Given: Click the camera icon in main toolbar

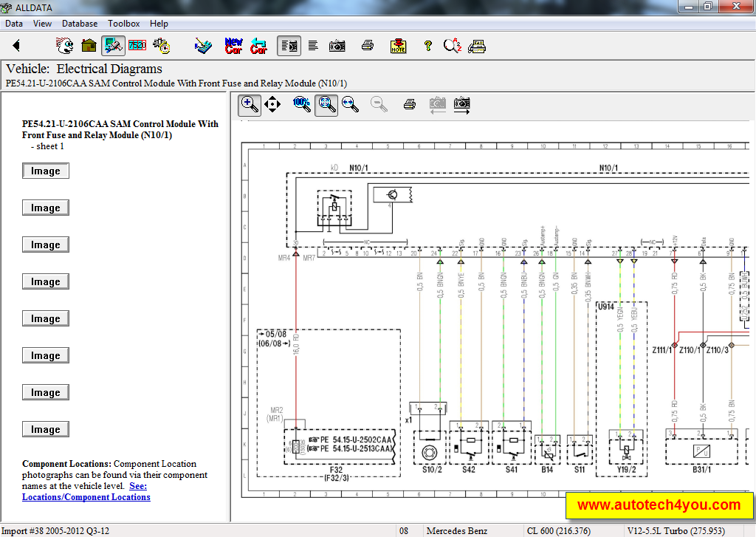Looking at the screenshot, I should click(x=337, y=46).
